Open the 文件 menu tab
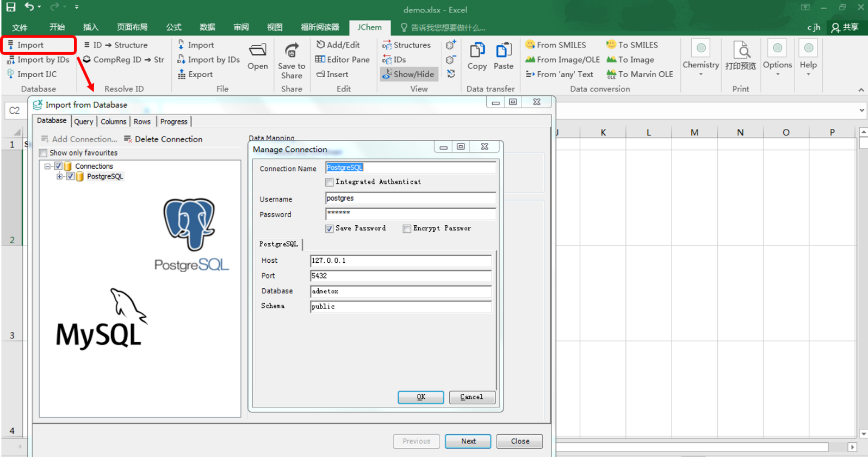Viewport: 868px width, 457px height. (x=20, y=27)
